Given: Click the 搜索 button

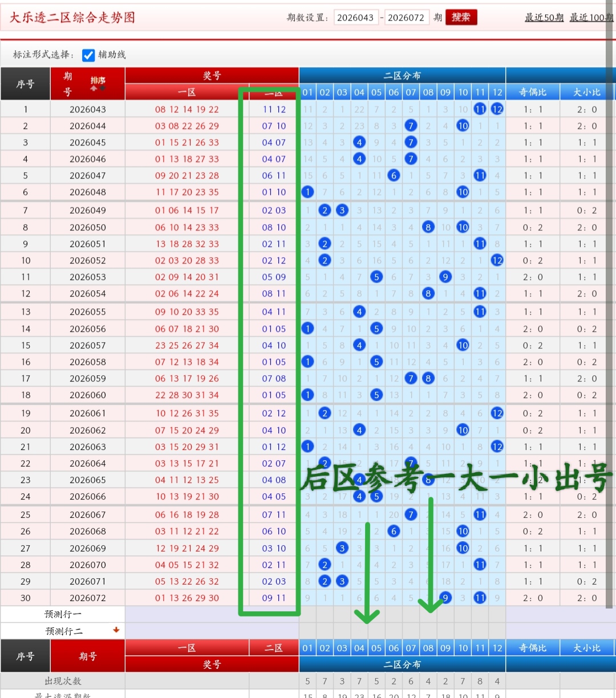Looking at the screenshot, I should [x=461, y=17].
